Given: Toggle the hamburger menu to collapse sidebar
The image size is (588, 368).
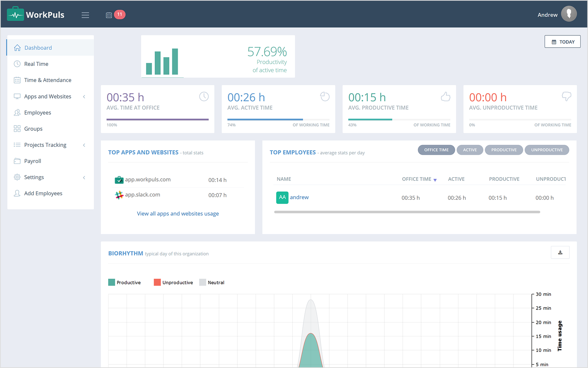Looking at the screenshot, I should click(x=85, y=15).
